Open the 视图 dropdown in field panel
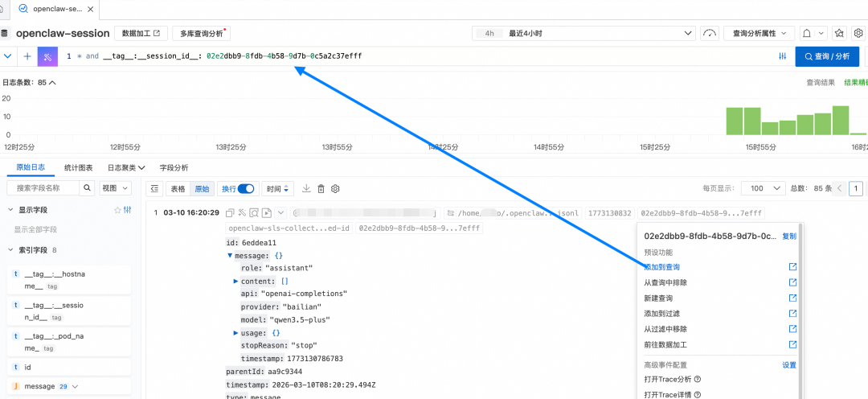Screen dimensions: 868x399 pyautogui.click(x=115, y=188)
